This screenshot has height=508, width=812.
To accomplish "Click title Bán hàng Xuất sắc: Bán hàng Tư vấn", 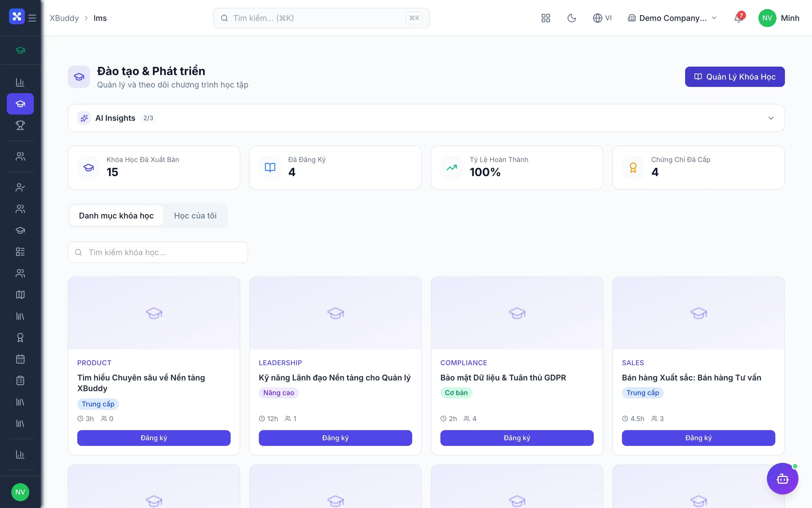I will point(691,378).
